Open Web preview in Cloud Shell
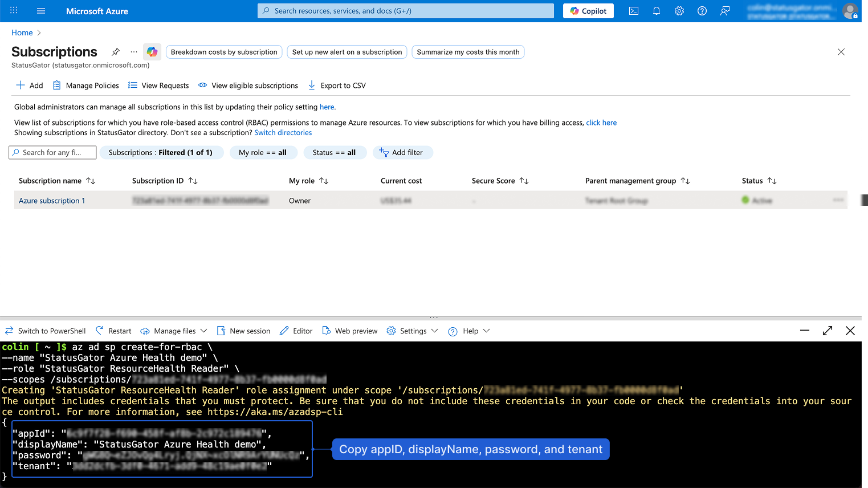The height and width of the screenshot is (488, 868). (350, 331)
